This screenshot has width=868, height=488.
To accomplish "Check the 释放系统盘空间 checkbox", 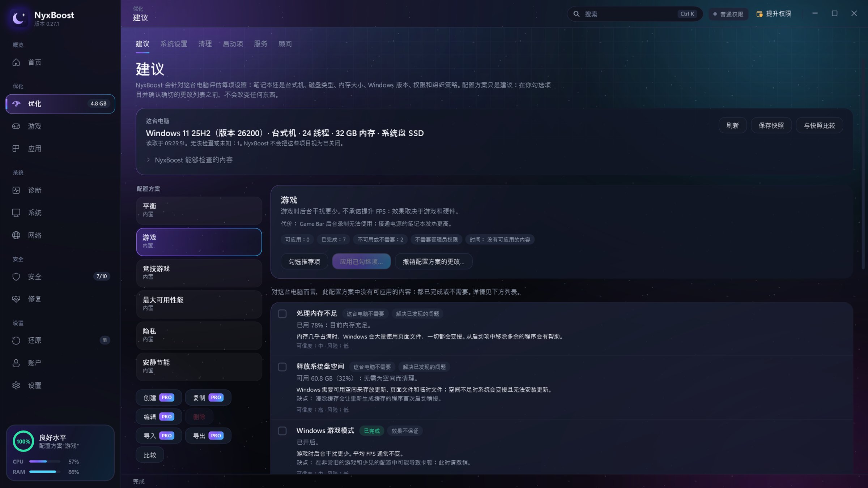I will (282, 367).
